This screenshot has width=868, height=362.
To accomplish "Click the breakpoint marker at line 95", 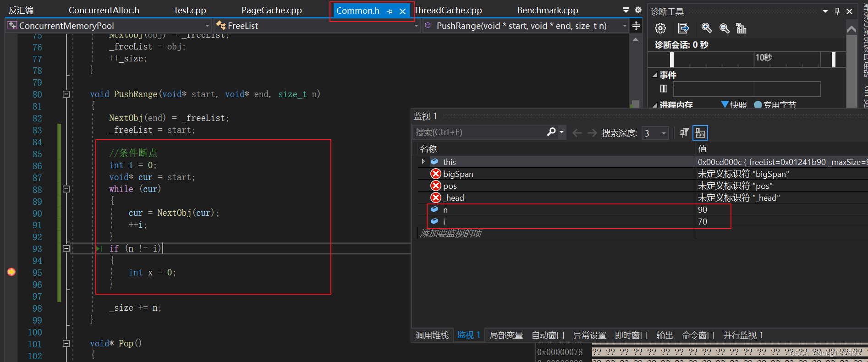I will tap(11, 272).
